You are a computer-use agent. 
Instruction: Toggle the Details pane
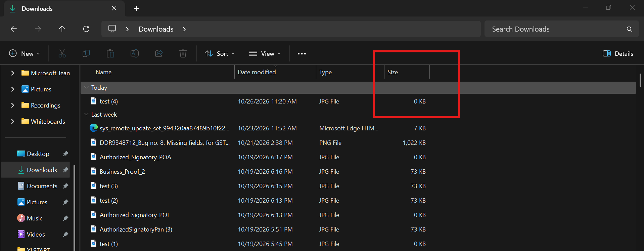618,54
